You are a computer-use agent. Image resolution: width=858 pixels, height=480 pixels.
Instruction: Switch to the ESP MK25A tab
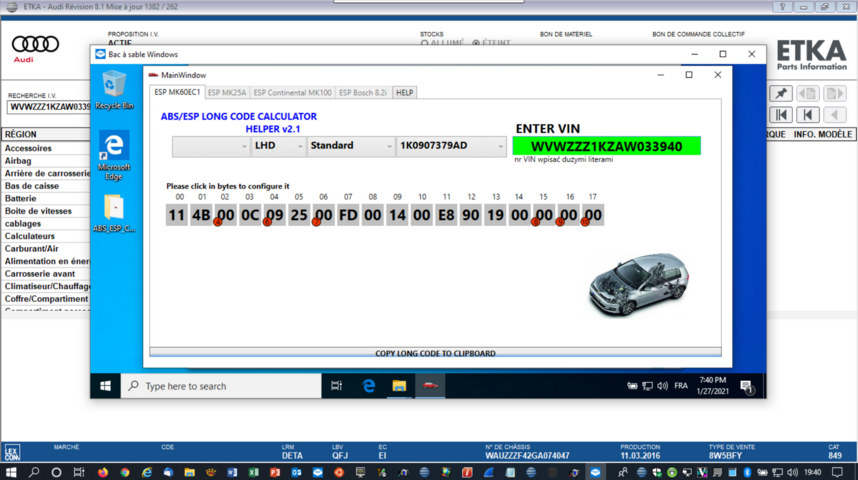[x=227, y=92]
